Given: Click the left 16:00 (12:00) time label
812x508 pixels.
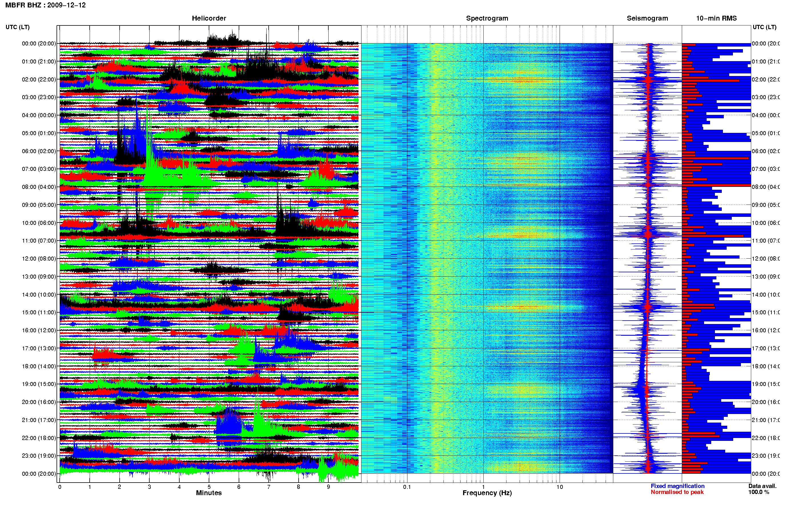Looking at the screenshot, I should pos(39,330).
